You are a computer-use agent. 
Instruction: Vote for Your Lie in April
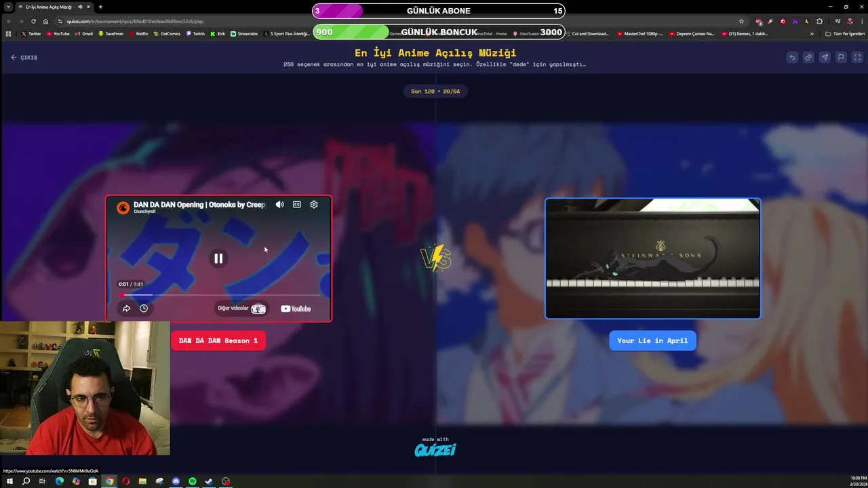(x=652, y=340)
